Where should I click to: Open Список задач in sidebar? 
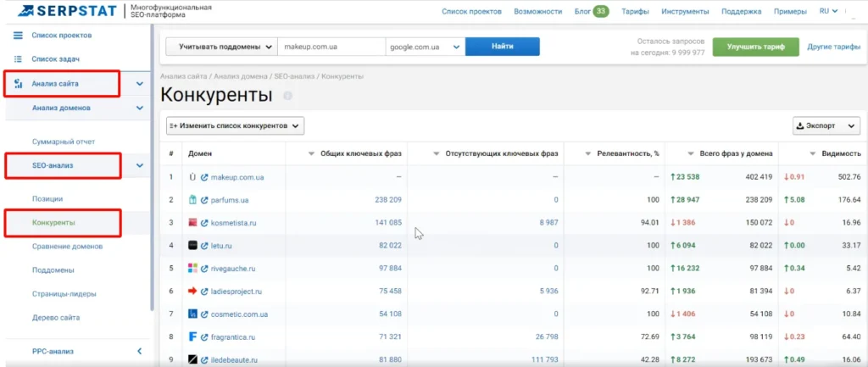point(56,58)
